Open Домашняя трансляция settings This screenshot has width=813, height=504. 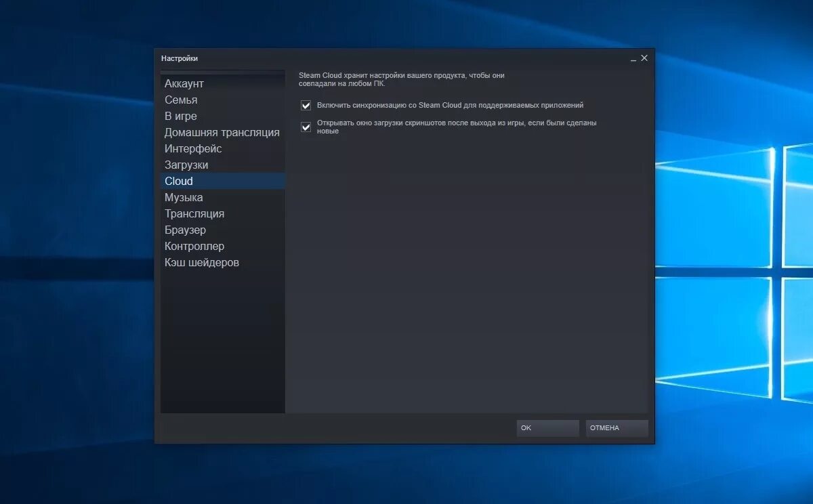223,132
